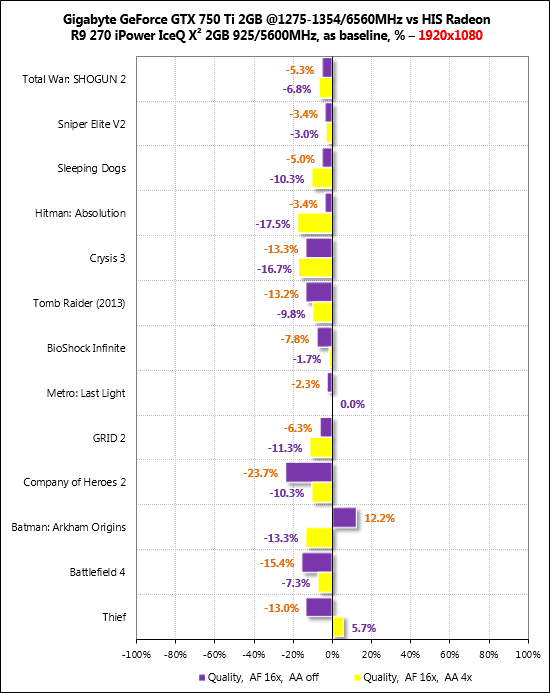Viewport: 550px width, 693px height.
Task: Click the yellow 5.7% Thief bar
Action: click(x=338, y=627)
